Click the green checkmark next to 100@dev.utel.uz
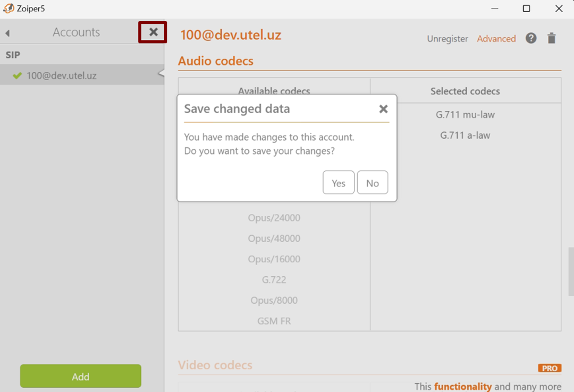Screen dimensions: 574x392 coord(18,75)
